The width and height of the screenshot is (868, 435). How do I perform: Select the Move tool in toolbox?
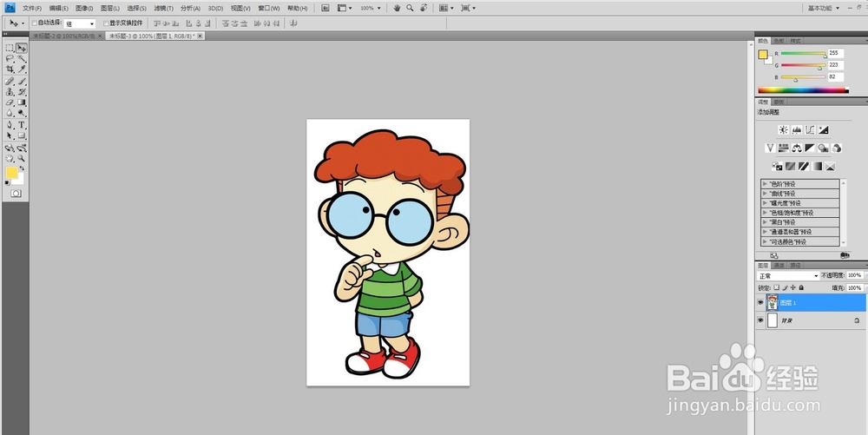pyautogui.click(x=22, y=48)
